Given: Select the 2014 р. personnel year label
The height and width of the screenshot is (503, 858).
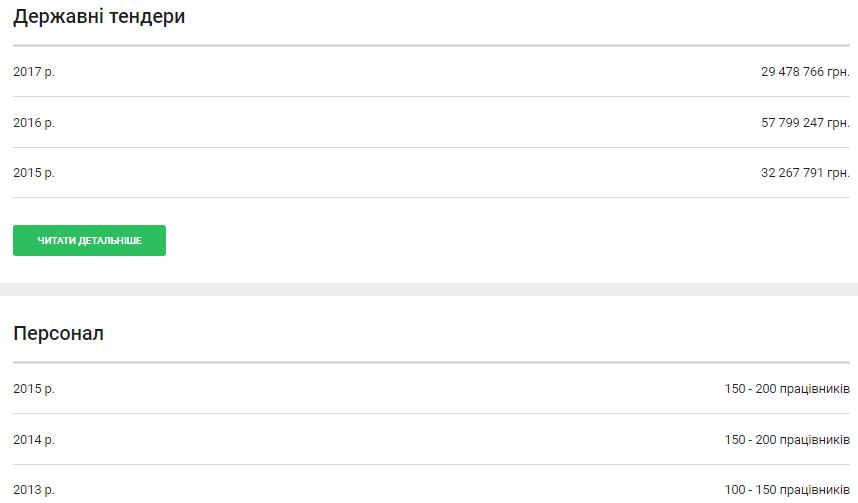Looking at the screenshot, I should [x=34, y=440].
